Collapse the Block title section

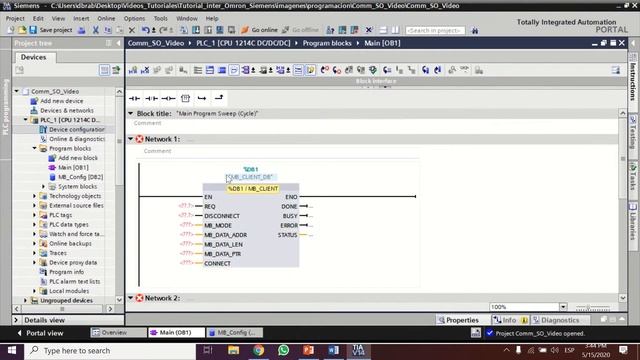[131, 113]
